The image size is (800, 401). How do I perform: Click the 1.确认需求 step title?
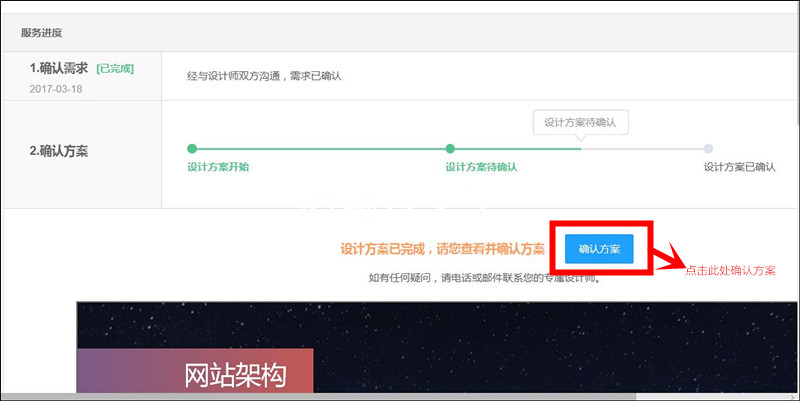click(x=59, y=68)
